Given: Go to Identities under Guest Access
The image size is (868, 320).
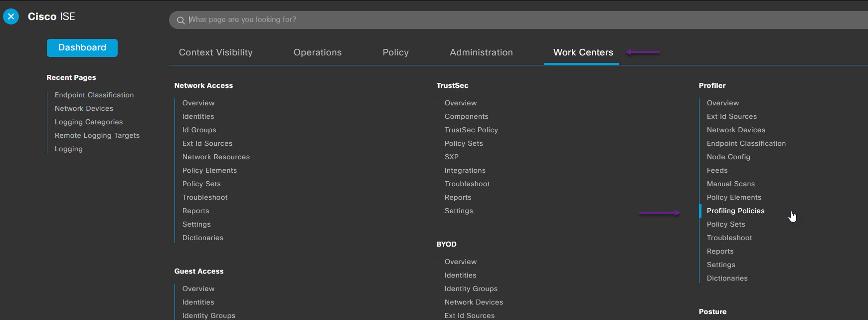Looking at the screenshot, I should 198,302.
